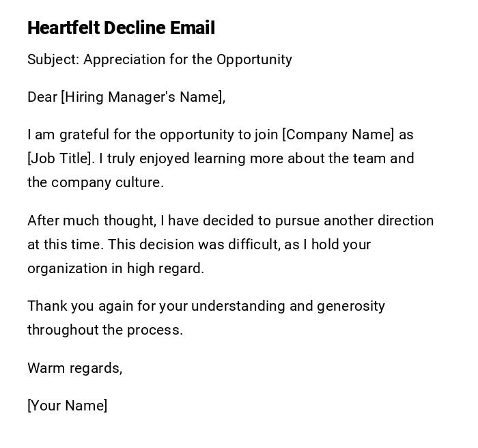Click the [Job Title] placeholder
Screen dimensions: 478x448
coord(59,158)
